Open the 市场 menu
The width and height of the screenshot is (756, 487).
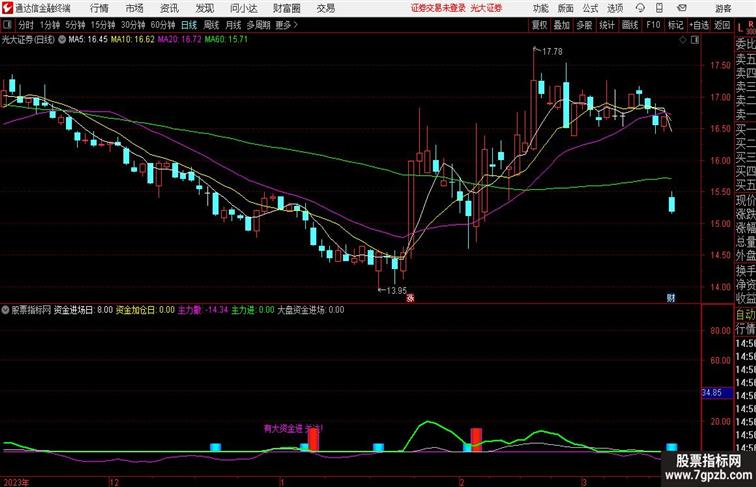click(x=135, y=8)
